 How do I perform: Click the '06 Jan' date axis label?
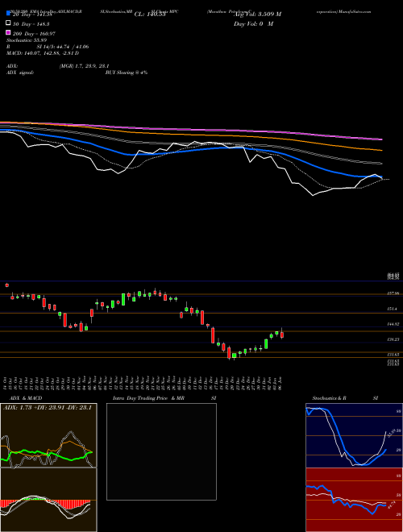(x=280, y=382)
